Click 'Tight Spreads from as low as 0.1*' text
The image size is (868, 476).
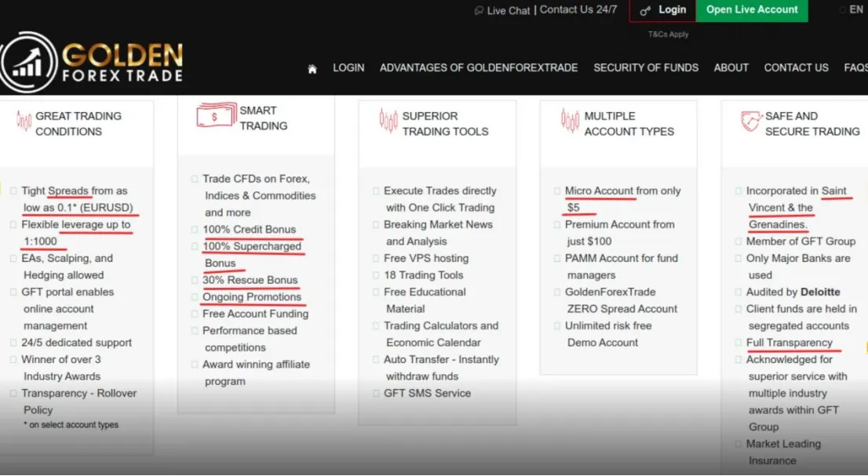coord(78,199)
